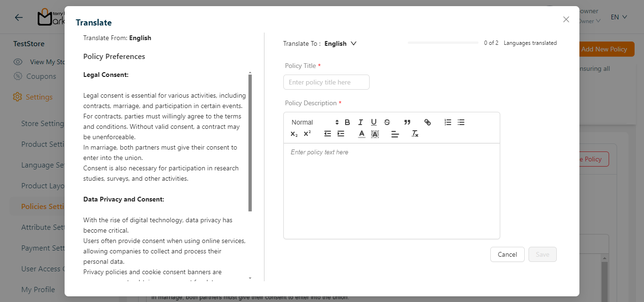644x302 pixels.
Task: Click the Cancel button
Action: pos(507,254)
